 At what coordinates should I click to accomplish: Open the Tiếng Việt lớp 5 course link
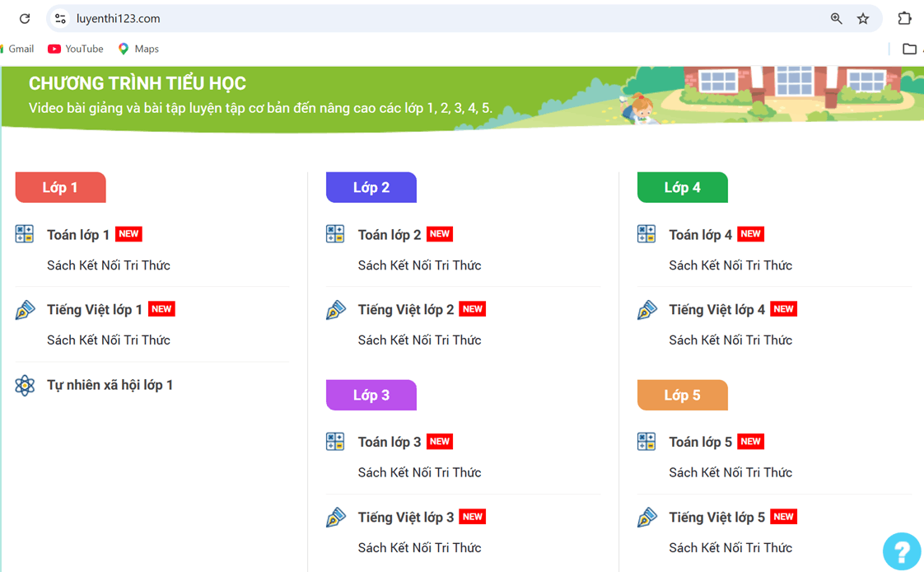[717, 517]
